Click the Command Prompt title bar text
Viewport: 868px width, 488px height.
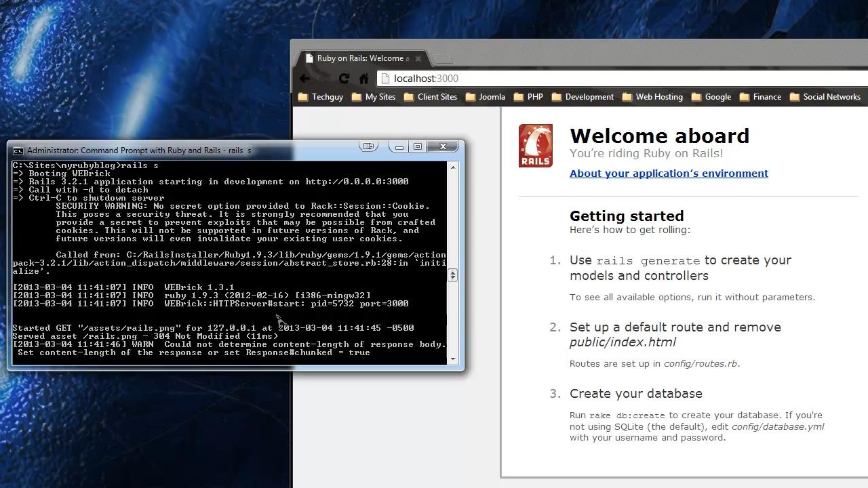tap(139, 150)
